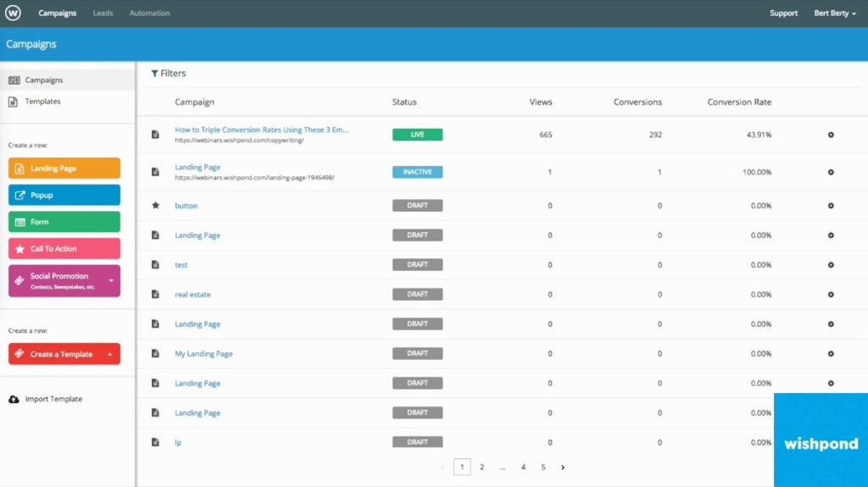Open settings gear for My Landing Page
Image resolution: width=868 pixels, height=487 pixels.
coord(831,354)
